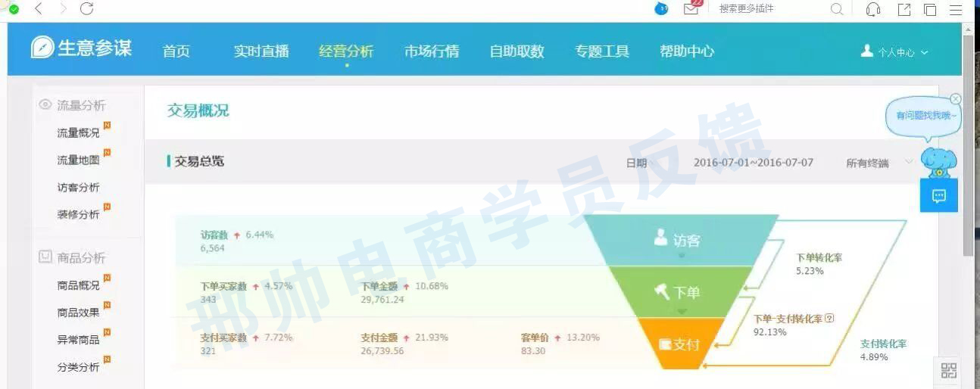Image resolution: width=980 pixels, height=389 pixels.
Task: Open the mail notification icon
Action: pos(691,9)
